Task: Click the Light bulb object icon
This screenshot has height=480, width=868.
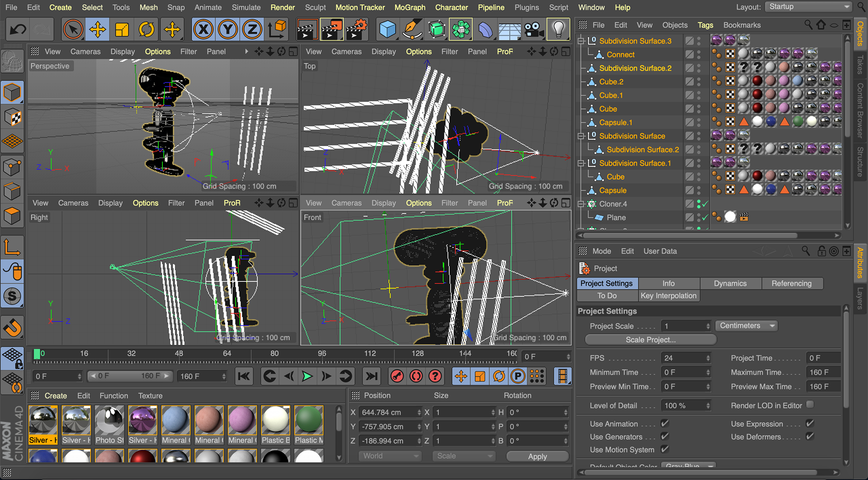Action: click(x=558, y=30)
